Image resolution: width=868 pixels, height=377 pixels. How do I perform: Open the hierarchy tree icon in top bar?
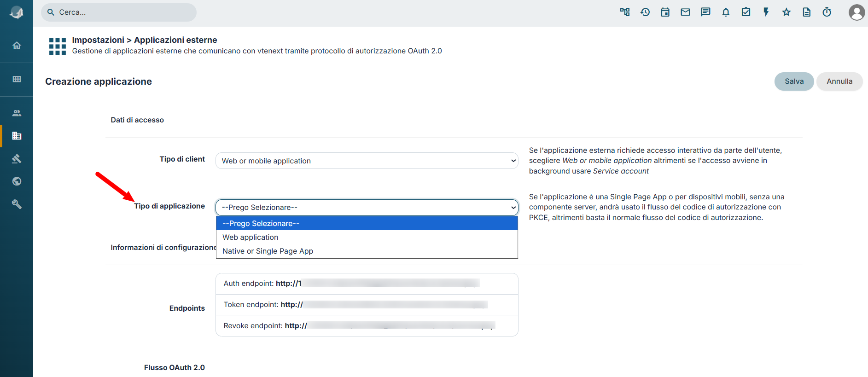click(625, 12)
